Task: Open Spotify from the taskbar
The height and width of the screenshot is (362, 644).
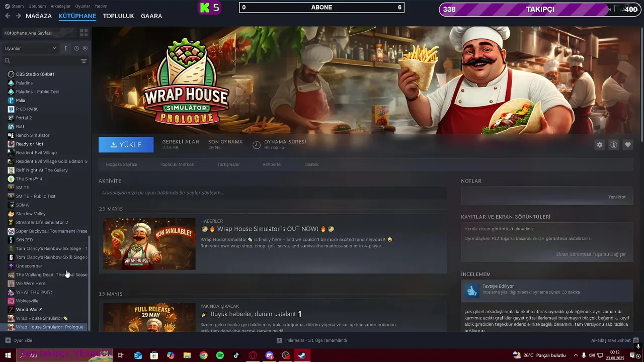Action: click(220, 355)
